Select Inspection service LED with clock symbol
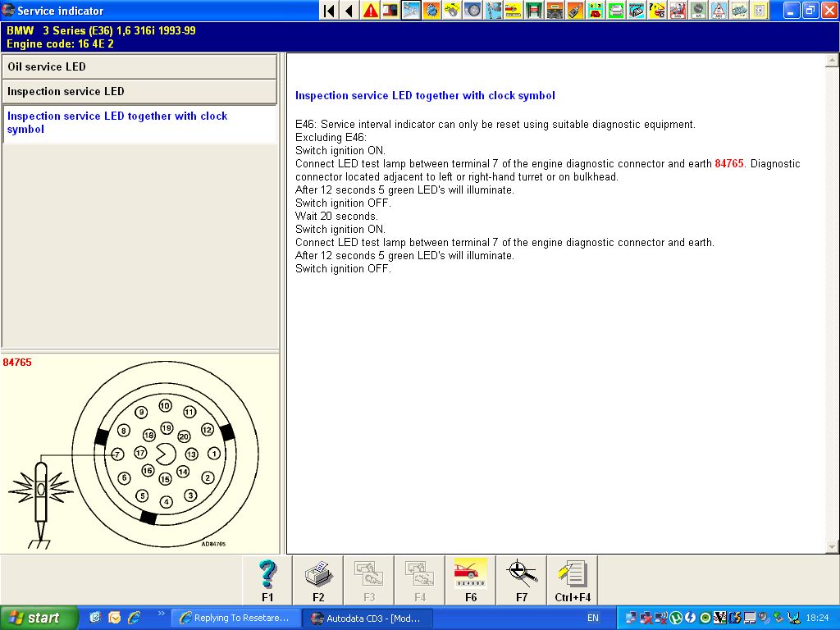The image size is (840, 630). click(139, 123)
